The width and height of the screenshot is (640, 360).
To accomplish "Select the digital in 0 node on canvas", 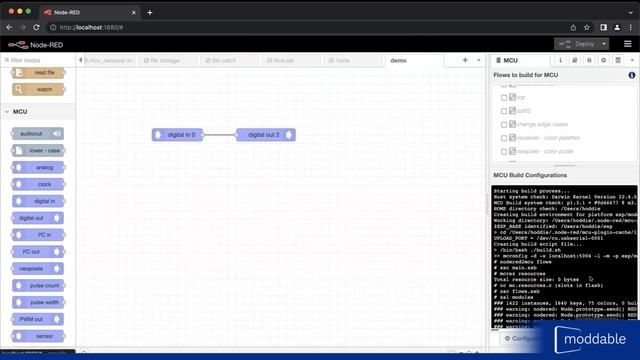I will click(177, 135).
